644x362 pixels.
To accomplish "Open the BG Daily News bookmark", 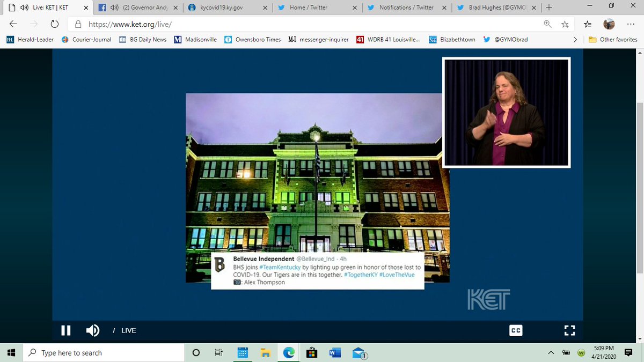I will [143, 39].
